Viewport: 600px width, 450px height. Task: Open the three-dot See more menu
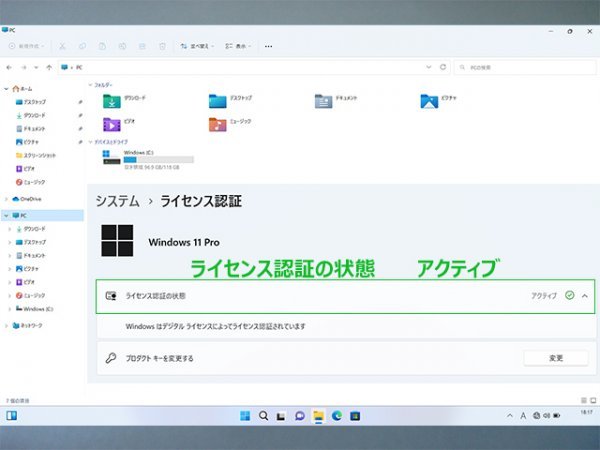pyautogui.click(x=269, y=46)
